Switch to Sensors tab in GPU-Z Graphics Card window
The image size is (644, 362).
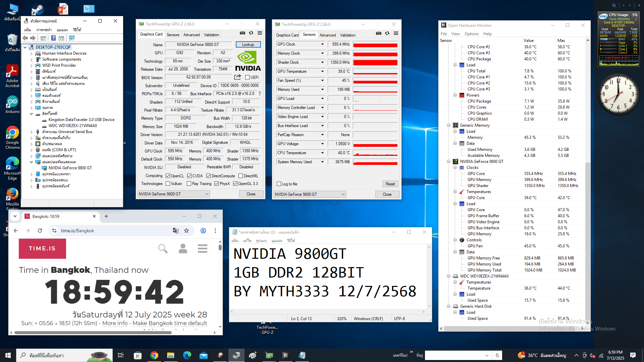pyautogui.click(x=173, y=35)
